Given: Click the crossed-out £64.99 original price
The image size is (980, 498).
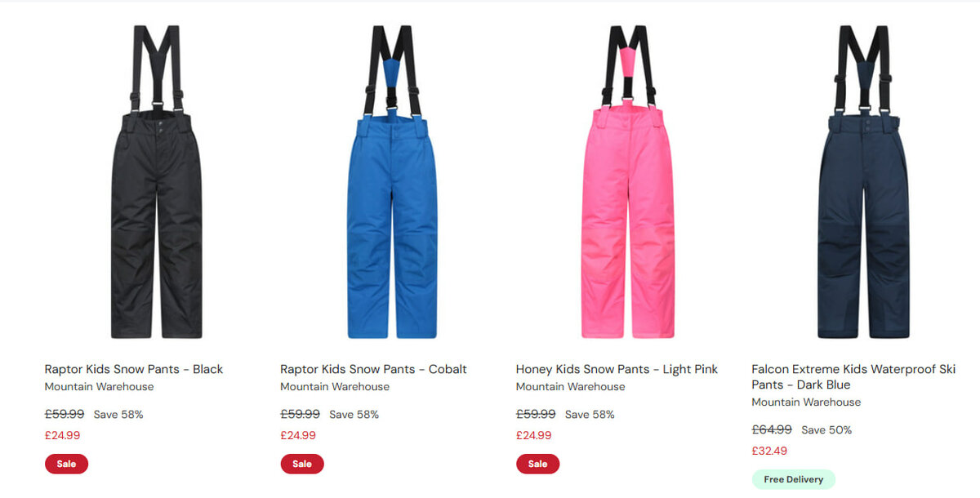Looking at the screenshot, I should 772,429.
